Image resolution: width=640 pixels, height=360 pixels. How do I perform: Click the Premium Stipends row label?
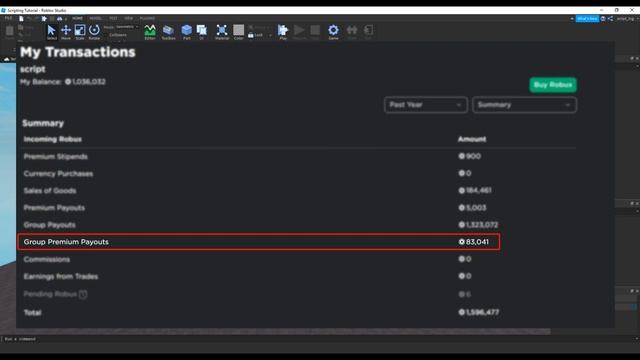[x=56, y=157]
